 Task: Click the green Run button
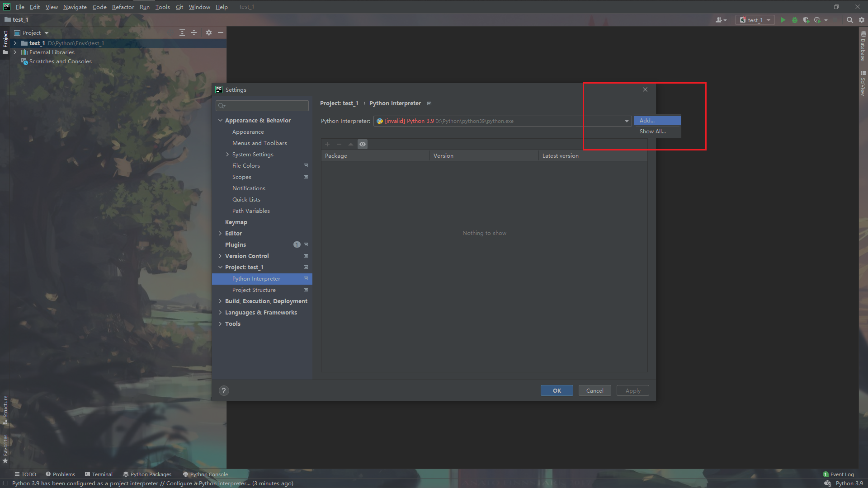click(x=783, y=20)
